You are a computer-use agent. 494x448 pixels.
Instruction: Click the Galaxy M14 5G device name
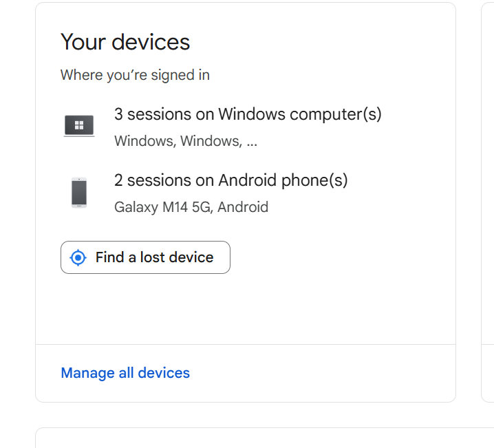click(162, 207)
